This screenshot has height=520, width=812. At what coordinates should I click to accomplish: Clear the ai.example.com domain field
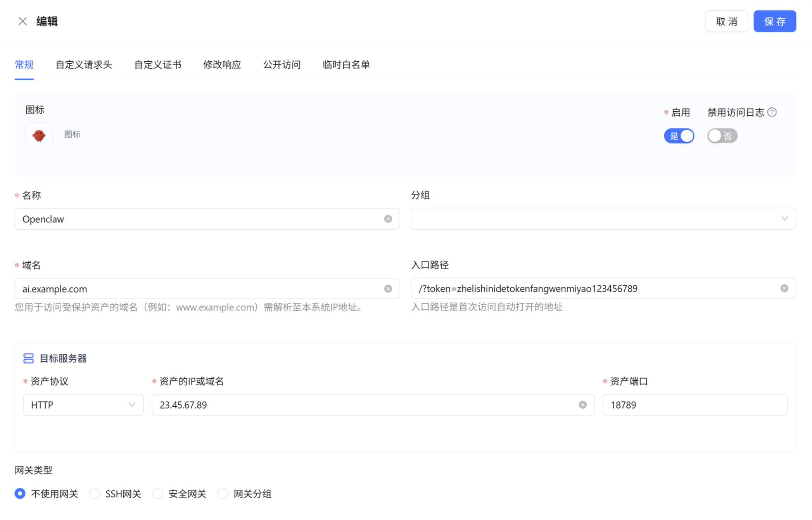tap(388, 288)
